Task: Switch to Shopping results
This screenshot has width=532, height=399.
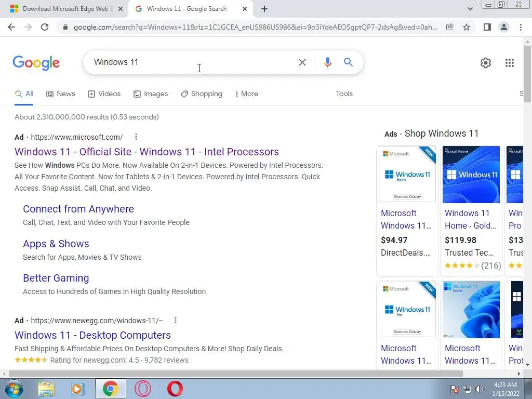Action: [x=202, y=94]
